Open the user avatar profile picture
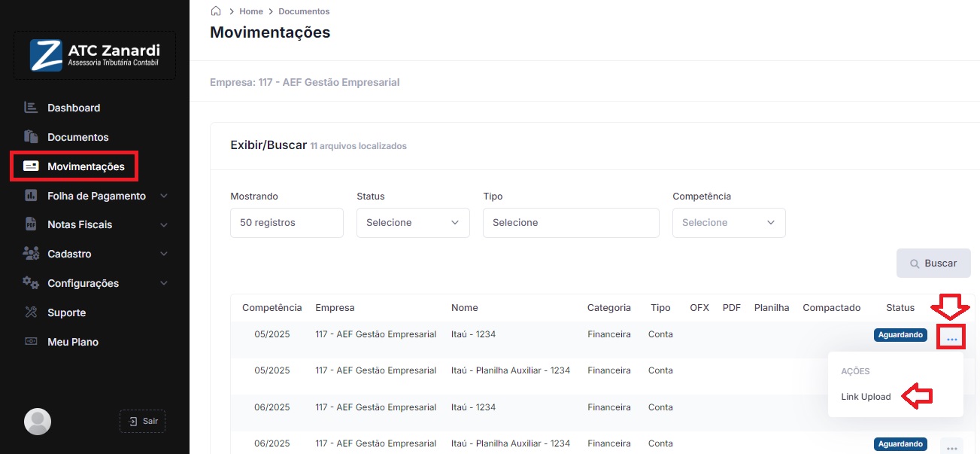This screenshot has height=454, width=980. click(38, 422)
